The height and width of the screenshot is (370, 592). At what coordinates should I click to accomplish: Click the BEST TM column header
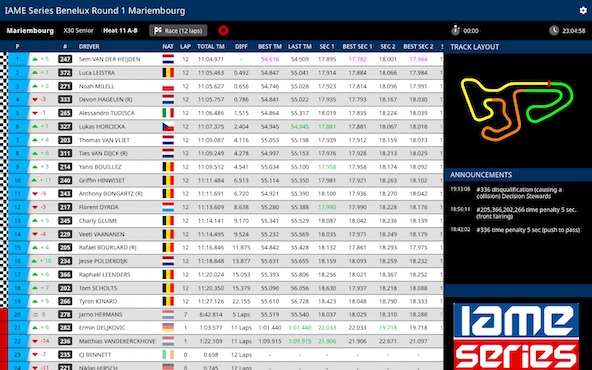click(270, 46)
